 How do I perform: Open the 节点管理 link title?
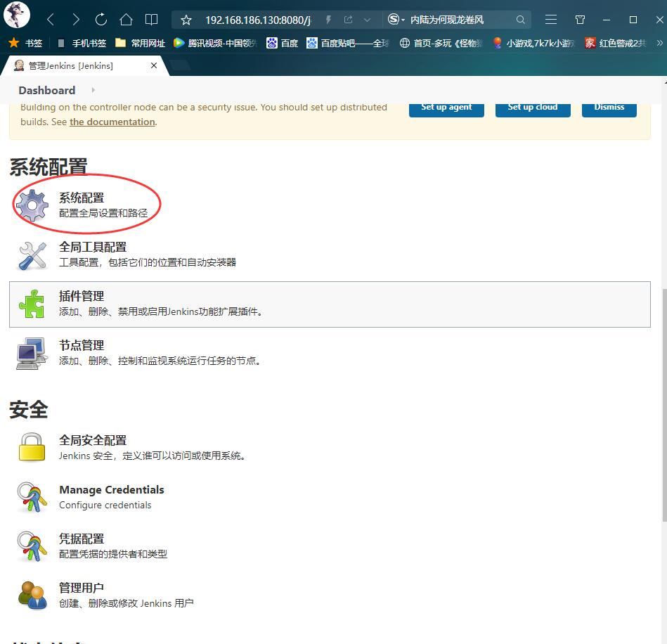82,345
